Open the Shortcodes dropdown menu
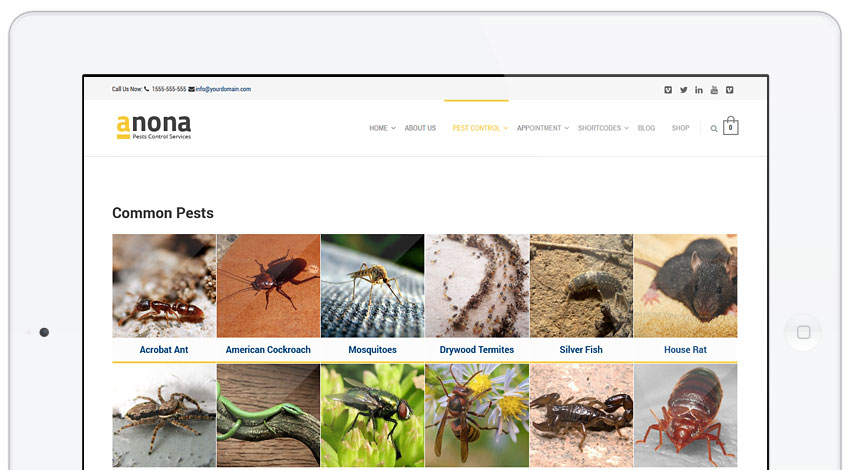 click(603, 128)
